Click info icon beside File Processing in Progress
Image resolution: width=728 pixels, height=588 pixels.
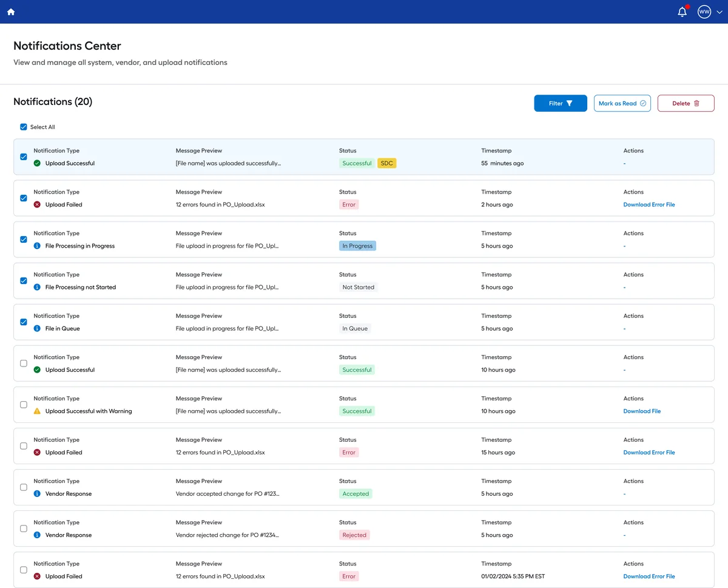(37, 246)
